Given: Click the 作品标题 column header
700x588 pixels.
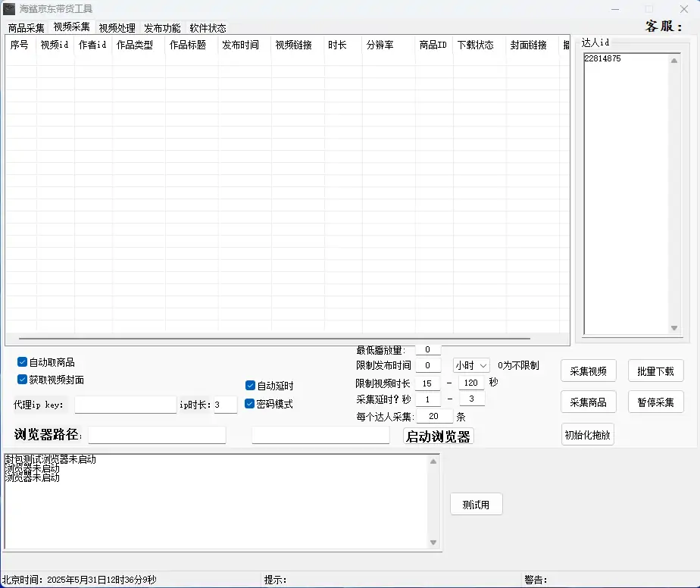Looking at the screenshot, I should 191,45.
